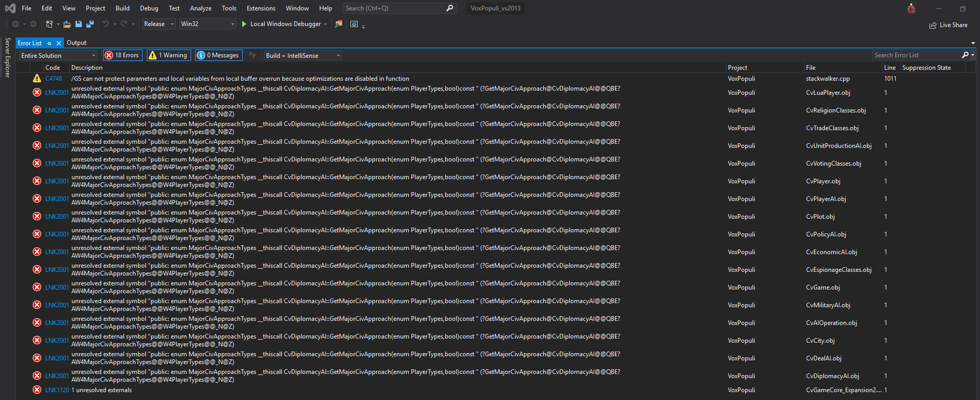Click the error icon for LNK1120 row
The width and height of the screenshot is (980, 400).
[x=37, y=390]
